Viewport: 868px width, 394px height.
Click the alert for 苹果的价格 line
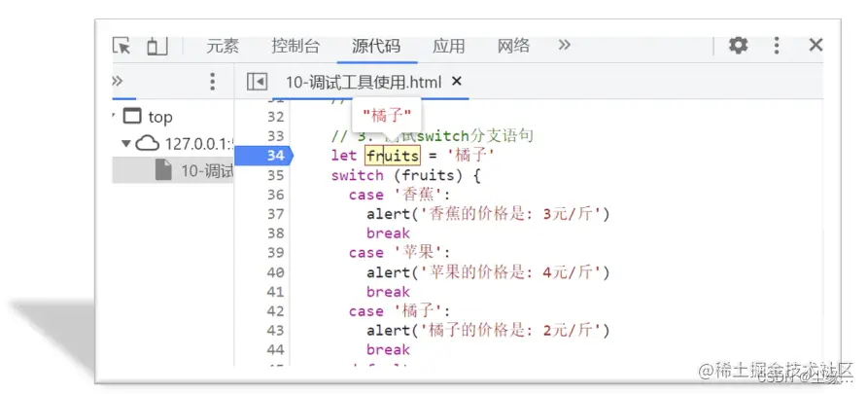pyautogui.click(x=488, y=272)
